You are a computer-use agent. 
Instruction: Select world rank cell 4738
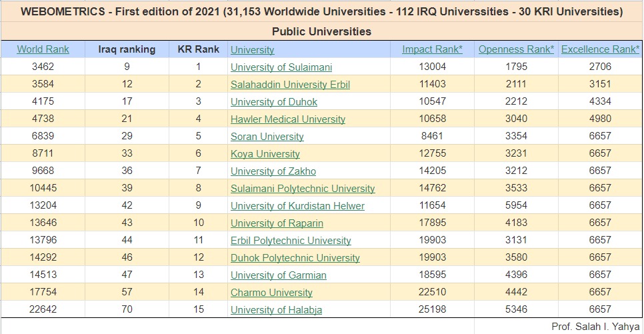coord(43,118)
